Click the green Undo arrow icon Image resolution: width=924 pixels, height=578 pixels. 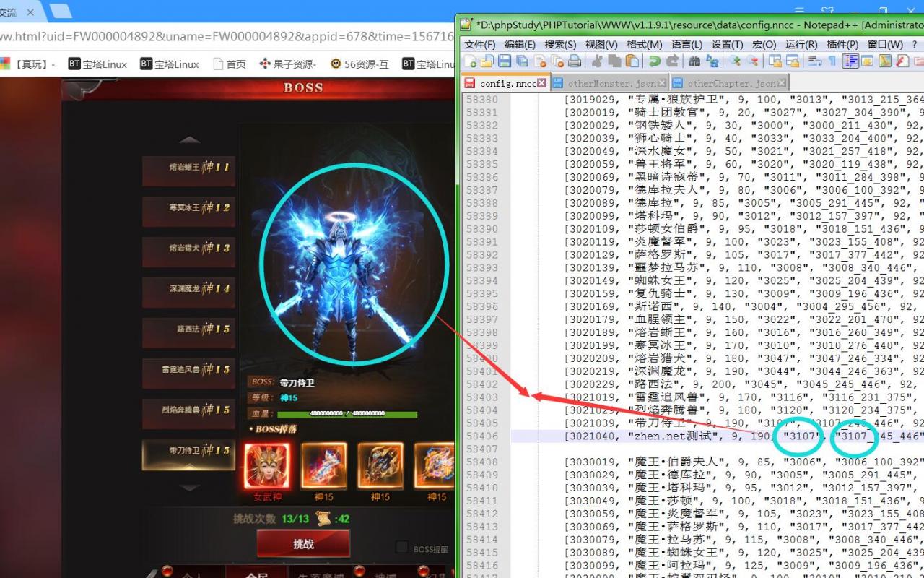click(654, 61)
